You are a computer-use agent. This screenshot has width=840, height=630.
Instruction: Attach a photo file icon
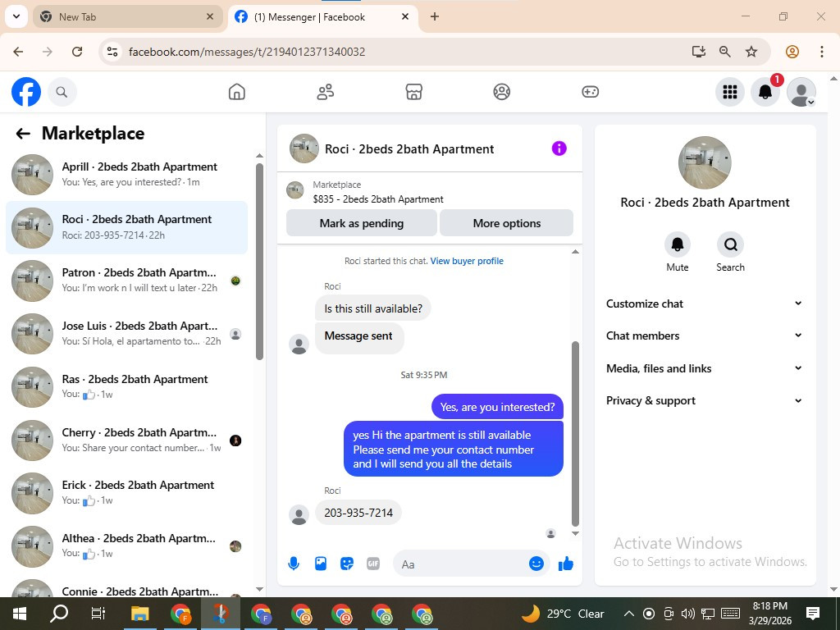(321, 564)
